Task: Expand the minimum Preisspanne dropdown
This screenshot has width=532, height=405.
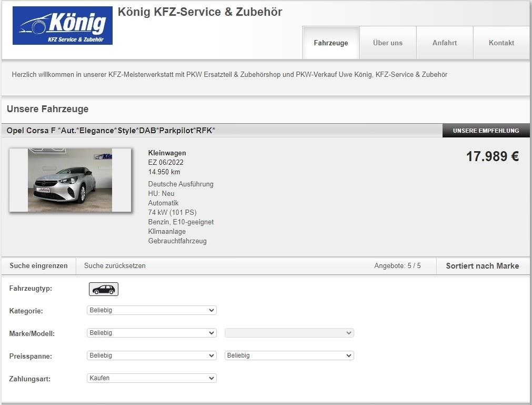Action: pyautogui.click(x=152, y=356)
